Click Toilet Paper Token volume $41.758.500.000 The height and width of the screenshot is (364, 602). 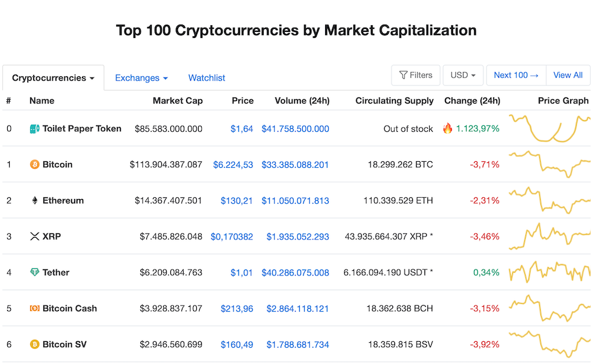coord(295,129)
